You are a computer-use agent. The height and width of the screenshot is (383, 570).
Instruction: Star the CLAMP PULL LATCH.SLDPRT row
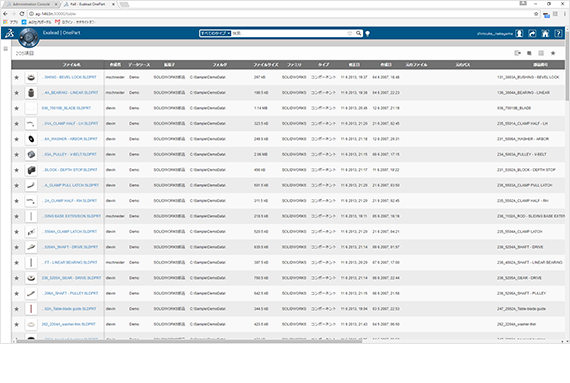tap(16, 185)
